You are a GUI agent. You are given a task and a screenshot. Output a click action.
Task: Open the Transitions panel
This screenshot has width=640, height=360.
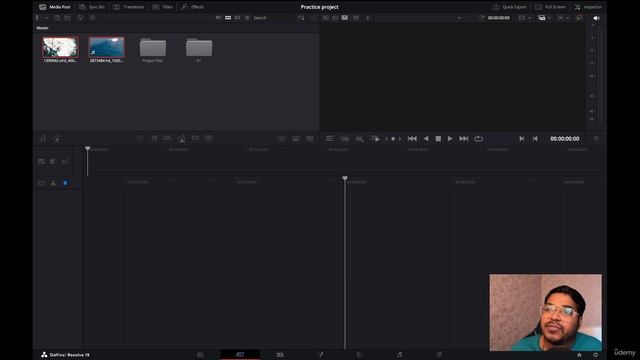128,7
